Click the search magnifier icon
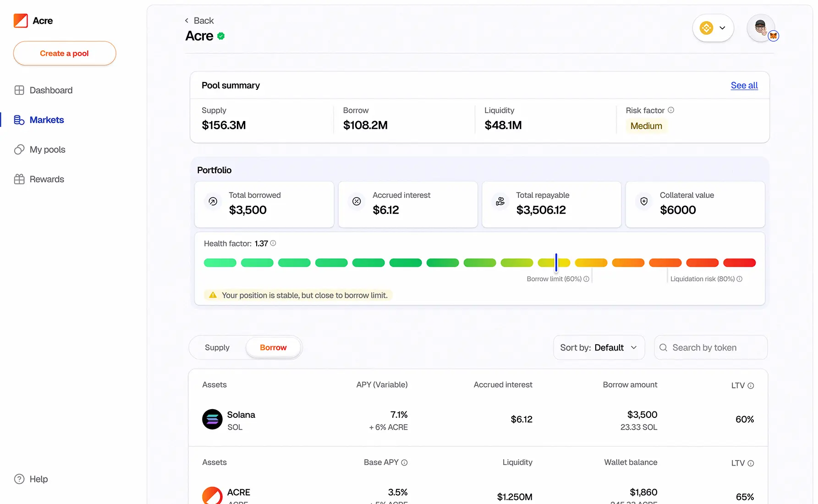The width and height of the screenshot is (818, 504). pos(663,348)
